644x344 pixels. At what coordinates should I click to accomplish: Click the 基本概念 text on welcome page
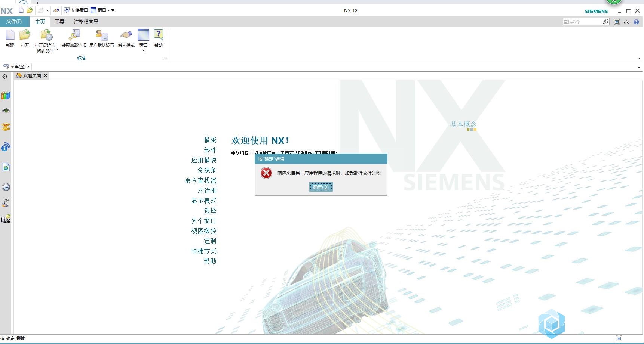click(x=463, y=124)
